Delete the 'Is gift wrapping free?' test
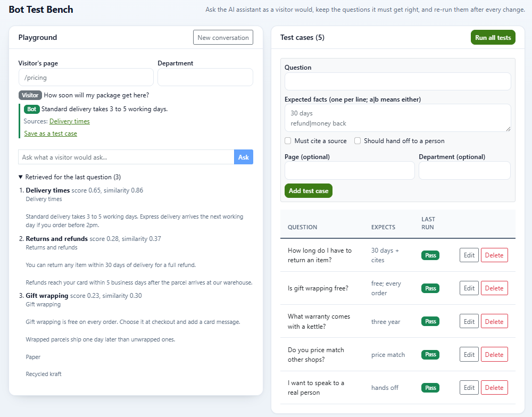Viewport: 532px width, 417px height. (x=494, y=288)
